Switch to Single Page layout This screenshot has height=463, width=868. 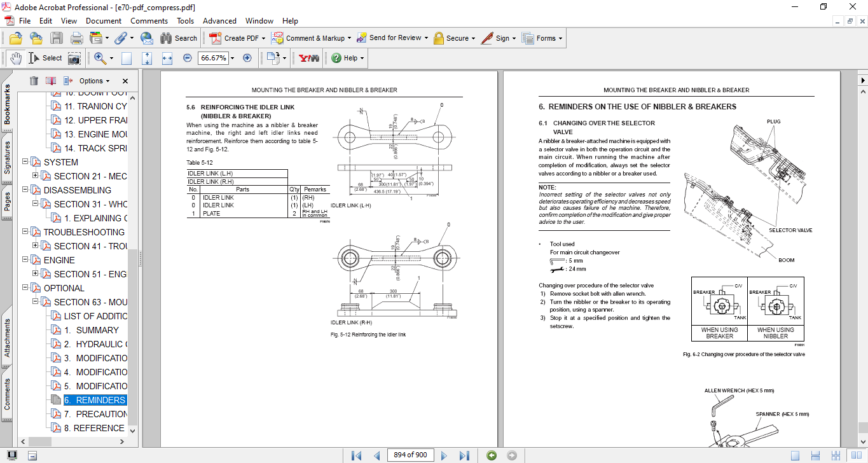(x=795, y=455)
